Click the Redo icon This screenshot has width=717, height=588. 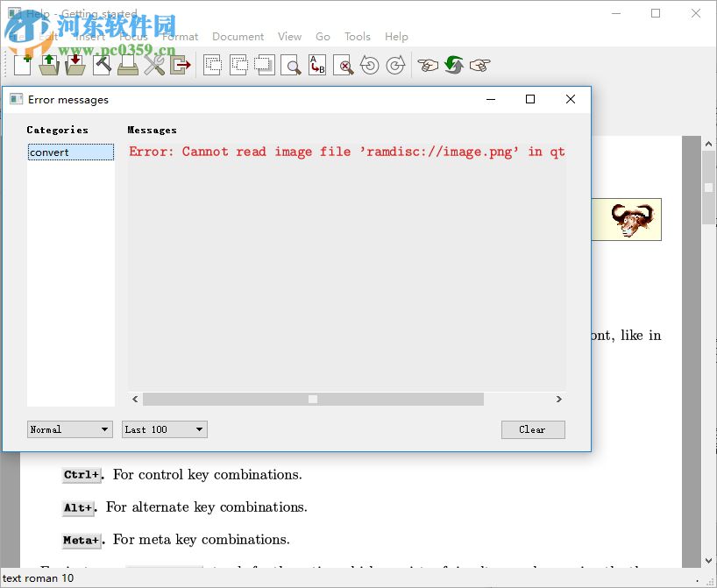[x=396, y=65]
